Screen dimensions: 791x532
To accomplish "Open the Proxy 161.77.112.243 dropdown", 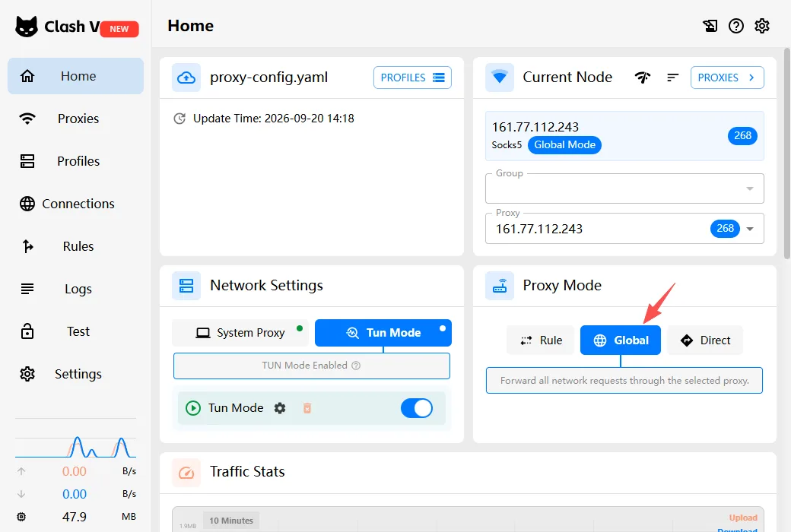I will click(x=624, y=229).
